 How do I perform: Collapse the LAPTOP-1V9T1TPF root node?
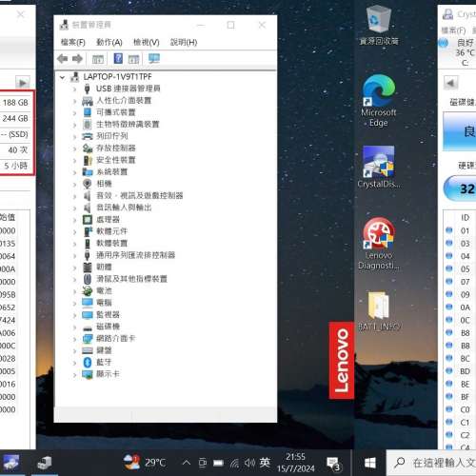(x=63, y=77)
